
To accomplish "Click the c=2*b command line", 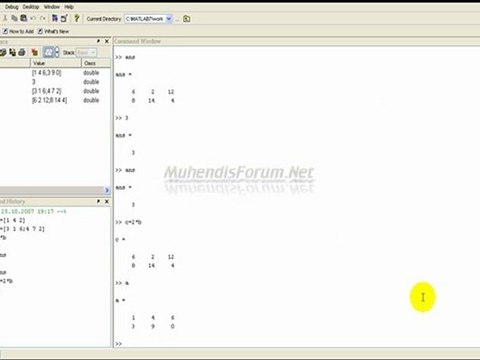I will click(129, 222).
